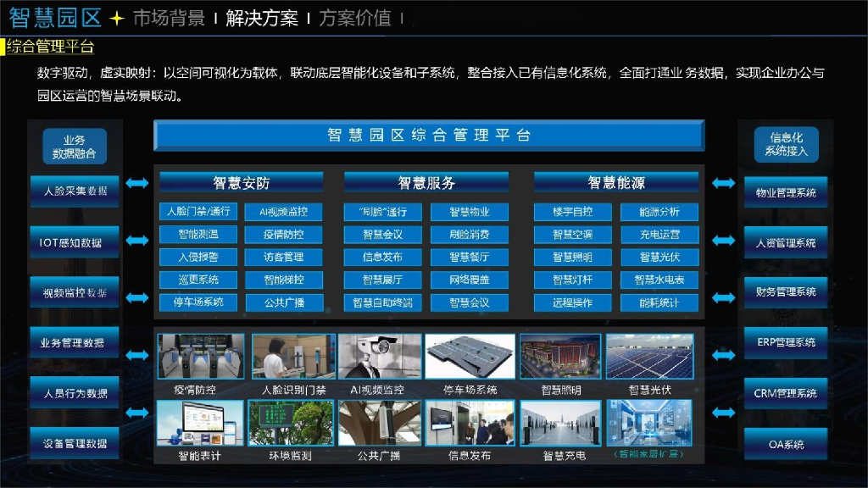Select the 人脸门禁/通行 tile
The width and height of the screenshot is (868, 488).
pyautogui.click(x=200, y=212)
